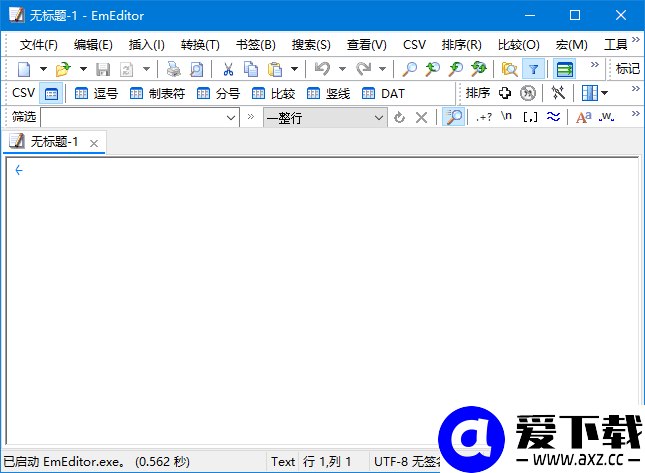This screenshot has height=473, width=645.
Task: Click the Print icon
Action: tap(174, 69)
